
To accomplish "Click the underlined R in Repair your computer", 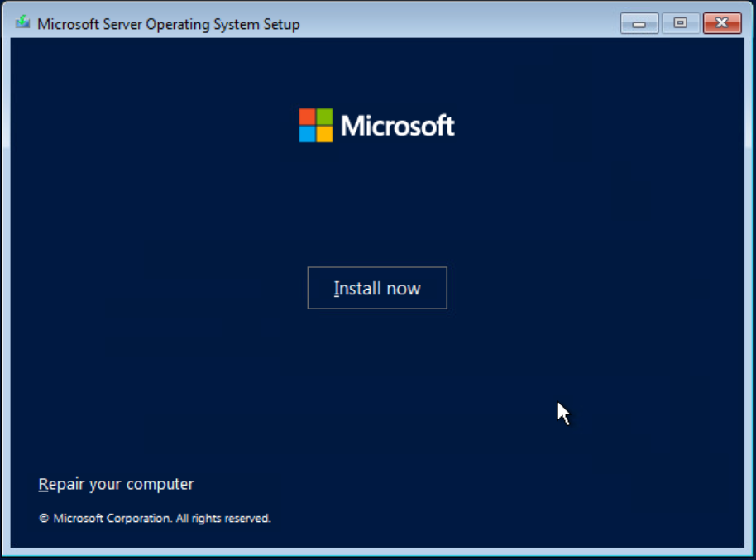I will click(x=43, y=484).
